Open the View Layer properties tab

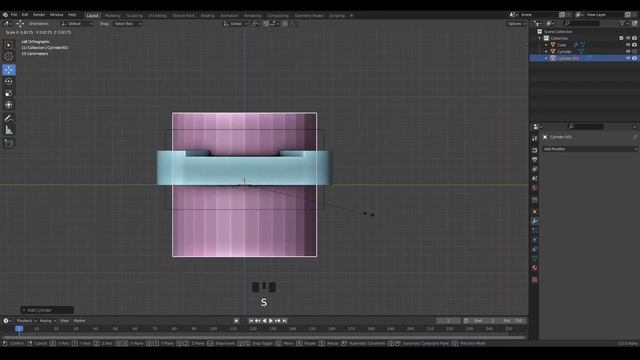534,169
